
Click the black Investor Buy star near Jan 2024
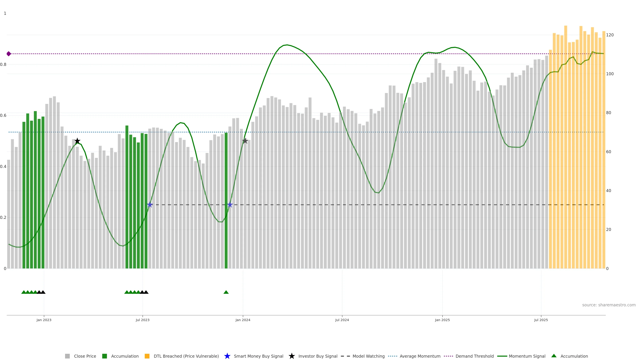click(x=245, y=141)
